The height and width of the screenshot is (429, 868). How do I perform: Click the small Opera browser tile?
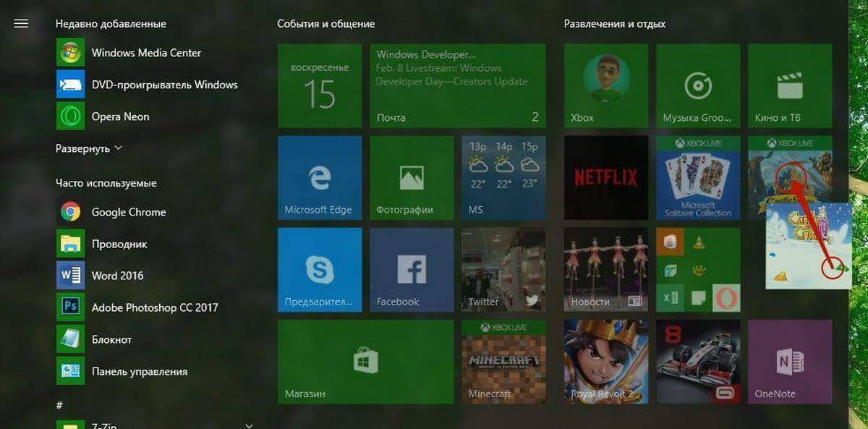pyautogui.click(x=726, y=297)
